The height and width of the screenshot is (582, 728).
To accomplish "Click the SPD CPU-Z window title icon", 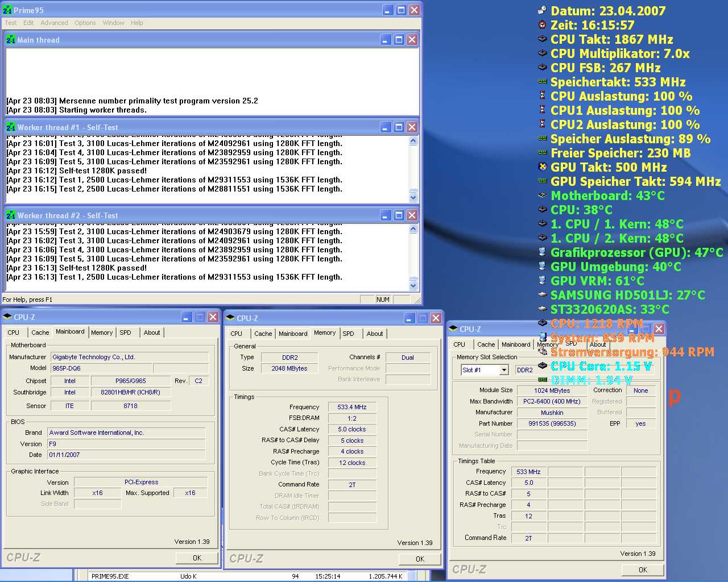I will [453, 329].
